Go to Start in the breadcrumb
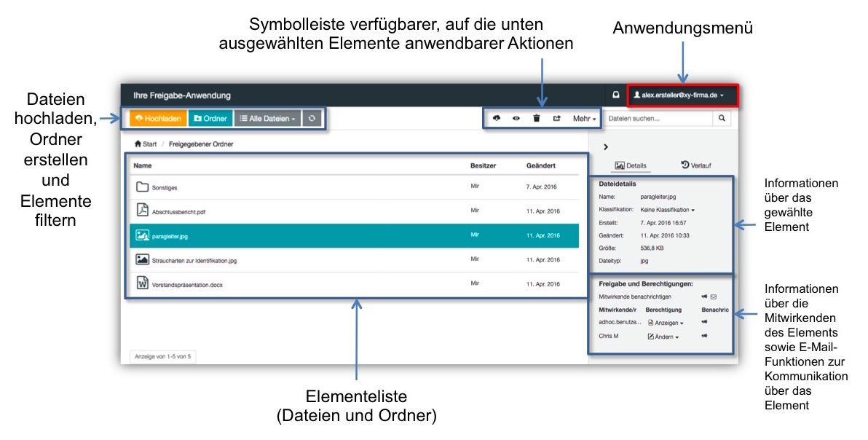 coord(146,144)
